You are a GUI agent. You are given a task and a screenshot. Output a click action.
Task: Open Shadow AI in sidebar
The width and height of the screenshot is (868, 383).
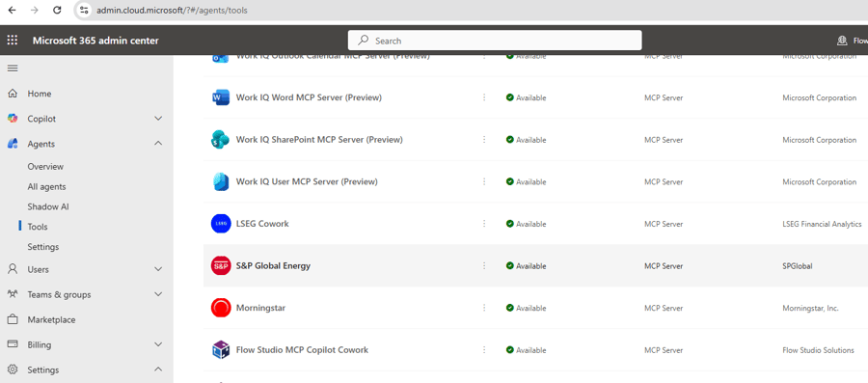pyautogui.click(x=48, y=207)
